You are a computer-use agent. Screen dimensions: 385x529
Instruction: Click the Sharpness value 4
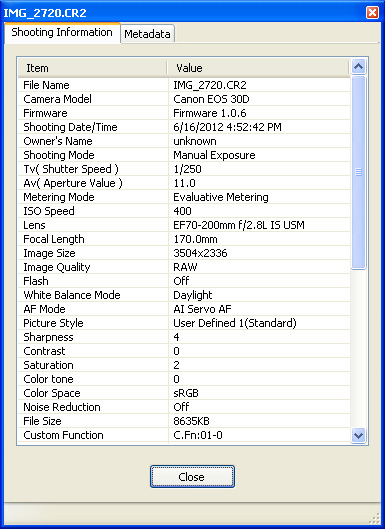point(176,337)
